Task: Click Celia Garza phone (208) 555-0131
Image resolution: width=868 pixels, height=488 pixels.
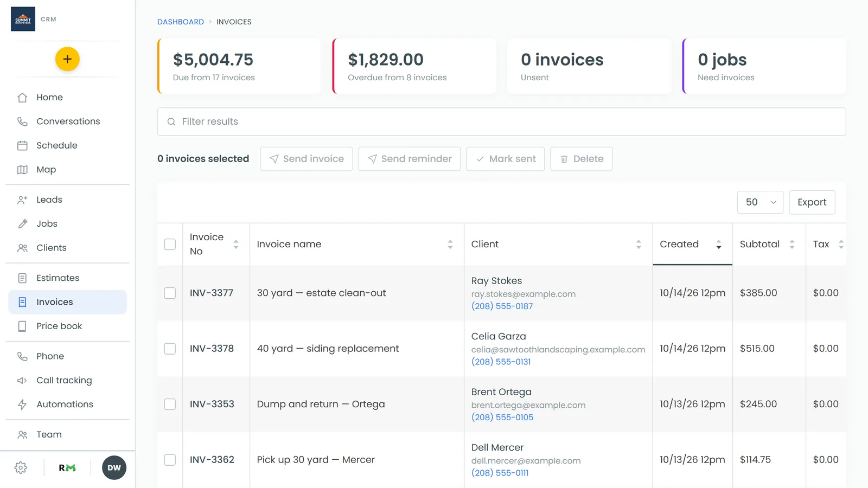Action: tap(501, 362)
